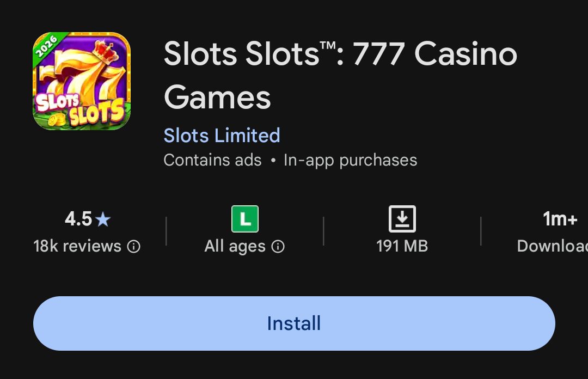Tap the Slots Slots app icon
This screenshot has height=379, width=588.
(82, 81)
